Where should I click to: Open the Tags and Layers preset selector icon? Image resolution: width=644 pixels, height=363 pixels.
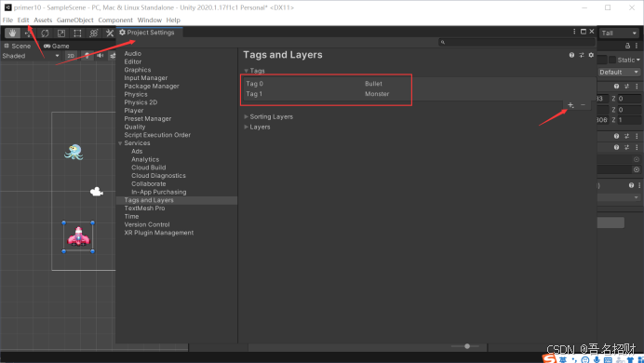coord(582,55)
